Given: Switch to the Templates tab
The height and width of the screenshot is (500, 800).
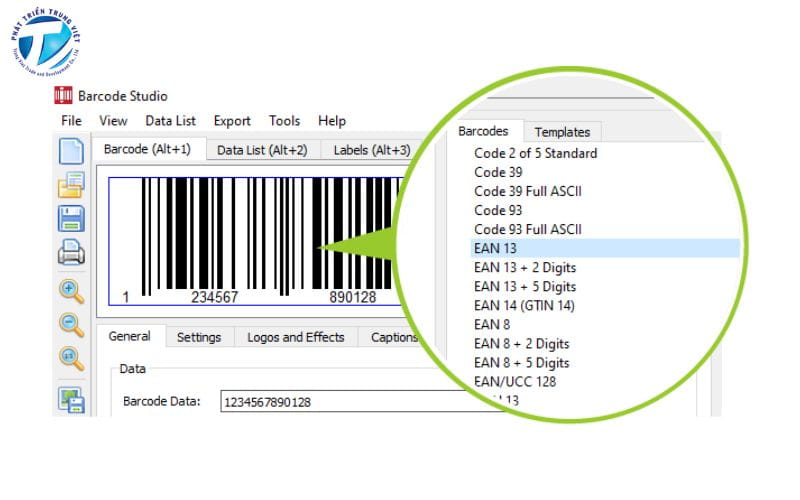Looking at the screenshot, I should pyautogui.click(x=562, y=132).
